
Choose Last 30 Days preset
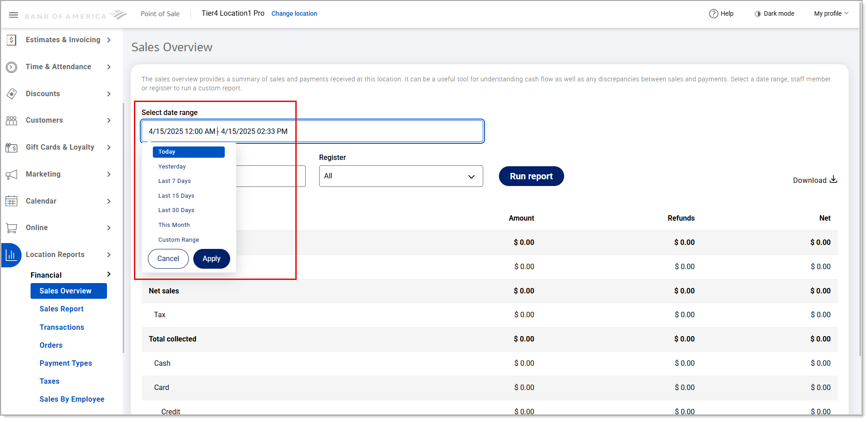176,210
